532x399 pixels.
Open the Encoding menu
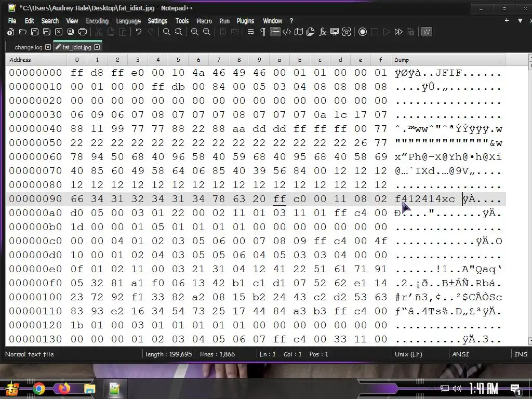(97, 21)
